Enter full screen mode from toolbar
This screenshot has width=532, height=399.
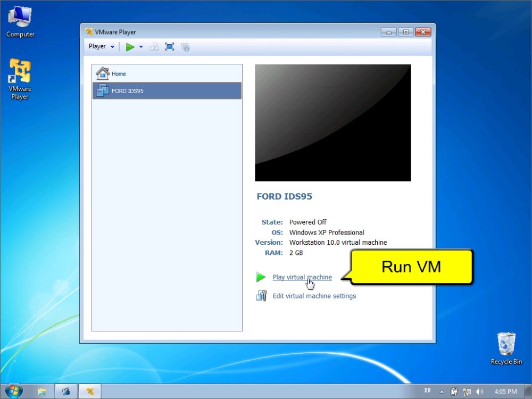[170, 47]
